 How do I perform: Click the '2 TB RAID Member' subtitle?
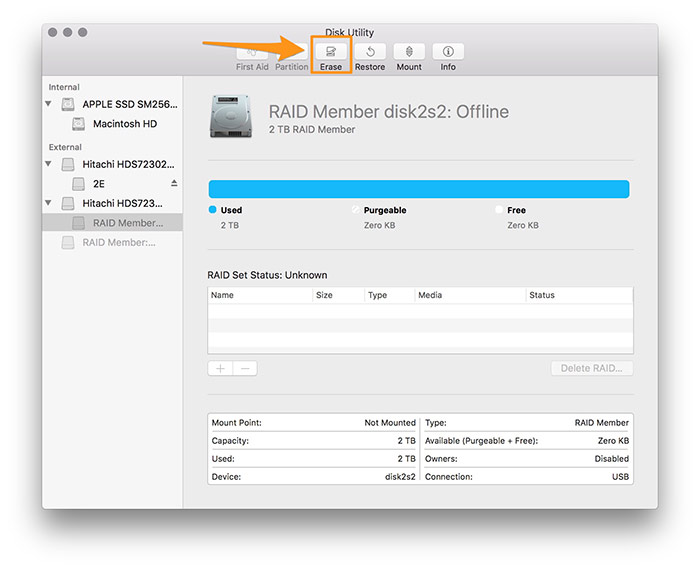pos(312,129)
